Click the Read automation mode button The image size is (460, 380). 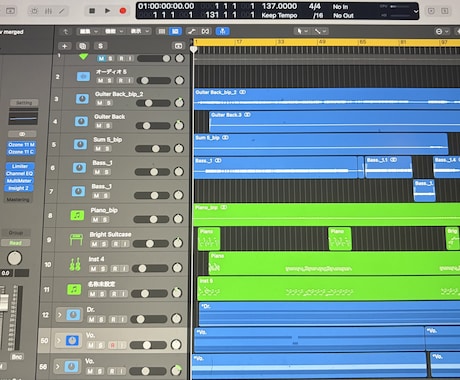tap(15, 243)
